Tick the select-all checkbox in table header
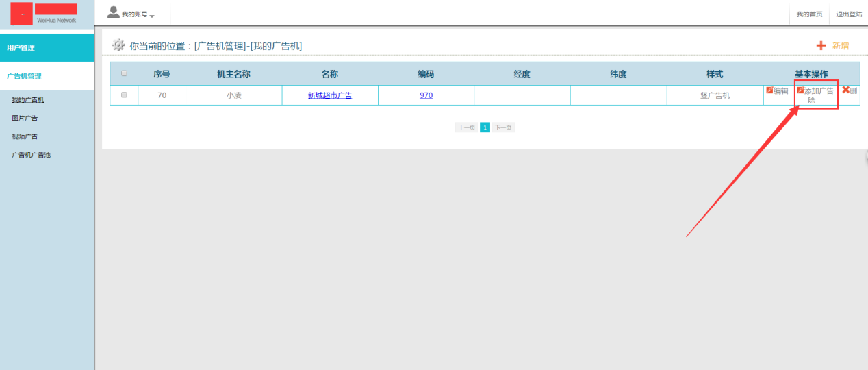The width and height of the screenshot is (868, 370). 124,73
